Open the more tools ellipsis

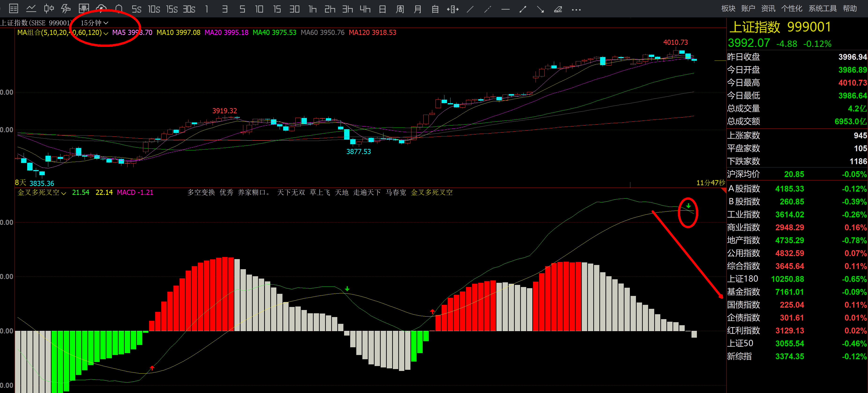coord(576,9)
